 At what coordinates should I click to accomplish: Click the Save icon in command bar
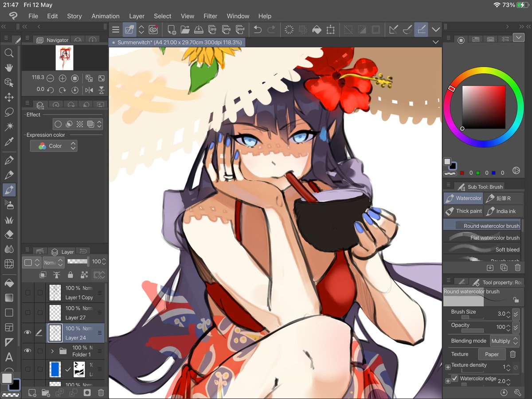pos(199,30)
